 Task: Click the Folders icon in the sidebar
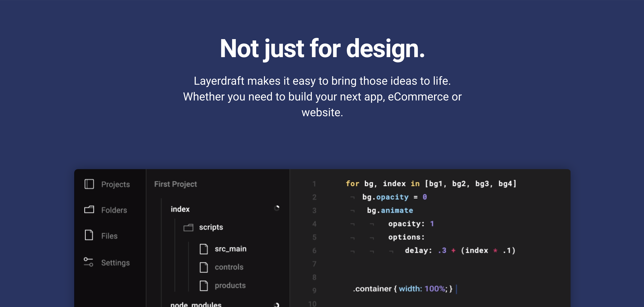pos(89,209)
